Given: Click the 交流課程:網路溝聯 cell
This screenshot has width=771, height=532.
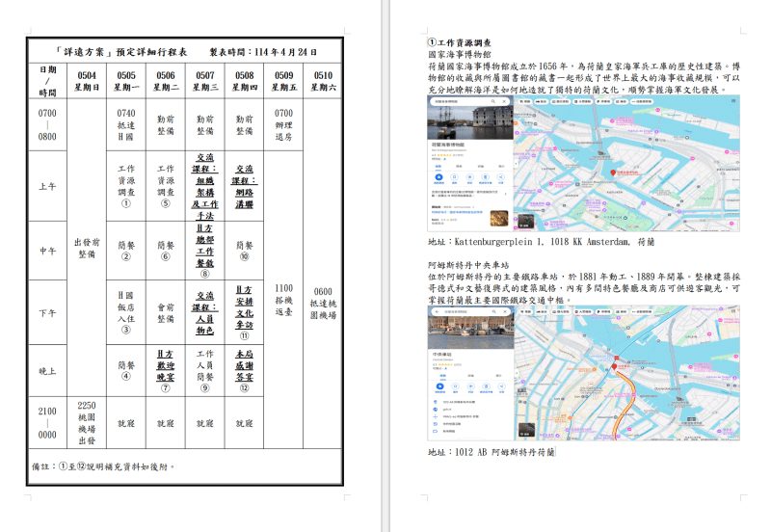Looking at the screenshot, I should pos(245,186).
